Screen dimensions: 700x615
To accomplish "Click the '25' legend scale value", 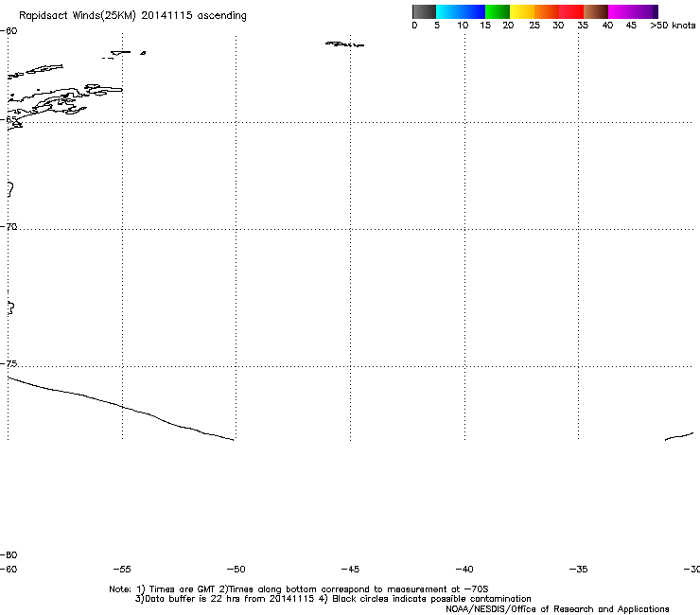I will [x=534, y=26].
